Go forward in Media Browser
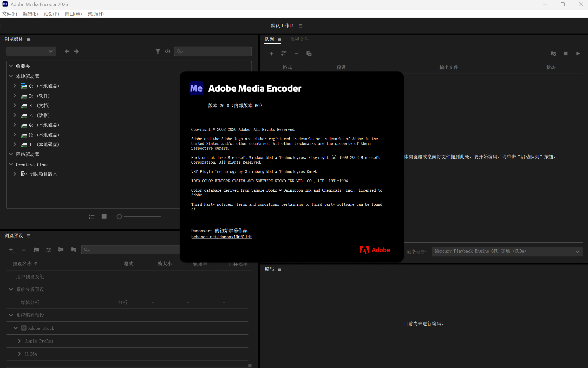The height and width of the screenshot is (368, 588). tap(76, 51)
